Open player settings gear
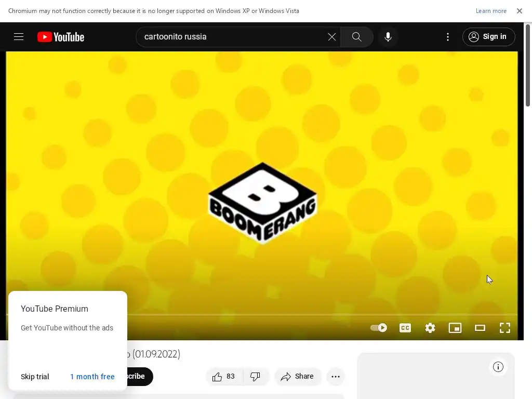Screen dimensions: 532x399 tap(430, 328)
